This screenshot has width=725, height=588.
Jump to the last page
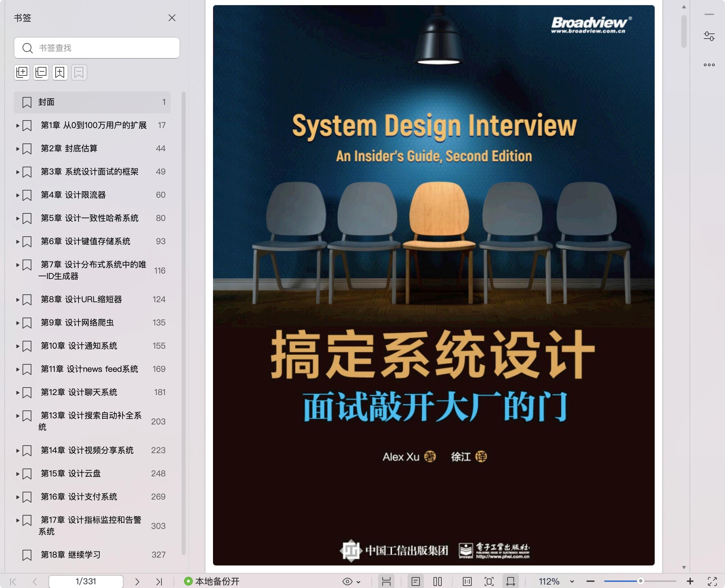click(x=159, y=582)
